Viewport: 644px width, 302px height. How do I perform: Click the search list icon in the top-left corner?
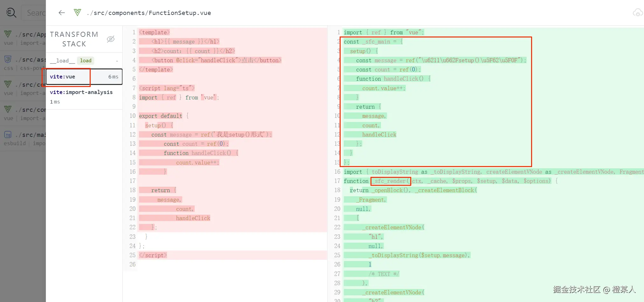(x=11, y=13)
